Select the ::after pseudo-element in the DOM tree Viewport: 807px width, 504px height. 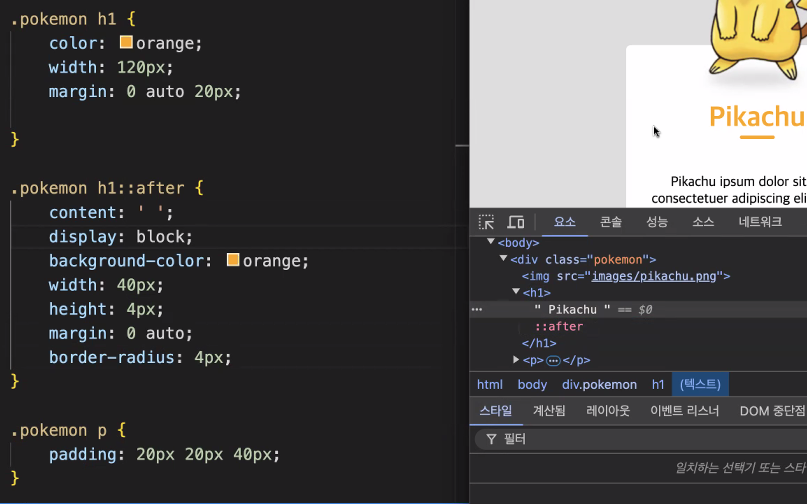pyautogui.click(x=559, y=326)
